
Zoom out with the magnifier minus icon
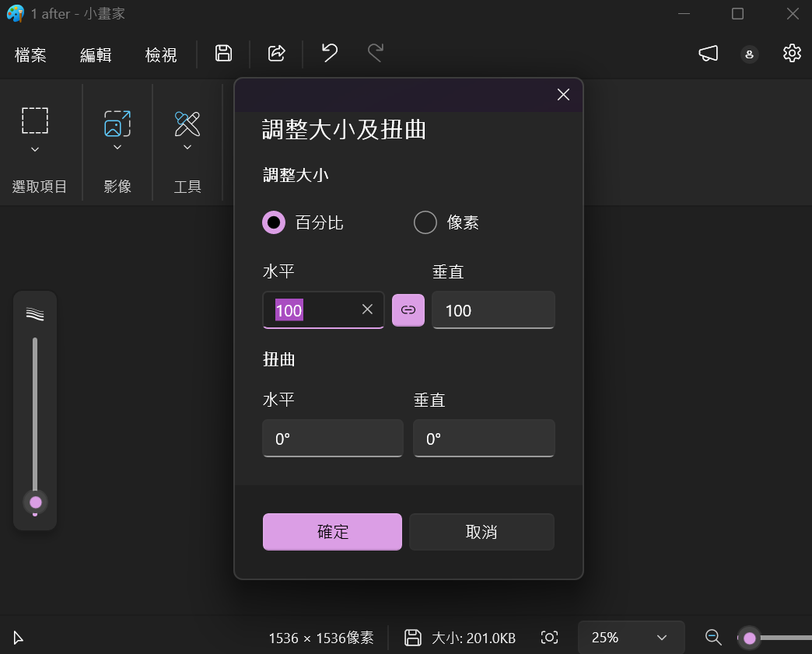tap(713, 638)
